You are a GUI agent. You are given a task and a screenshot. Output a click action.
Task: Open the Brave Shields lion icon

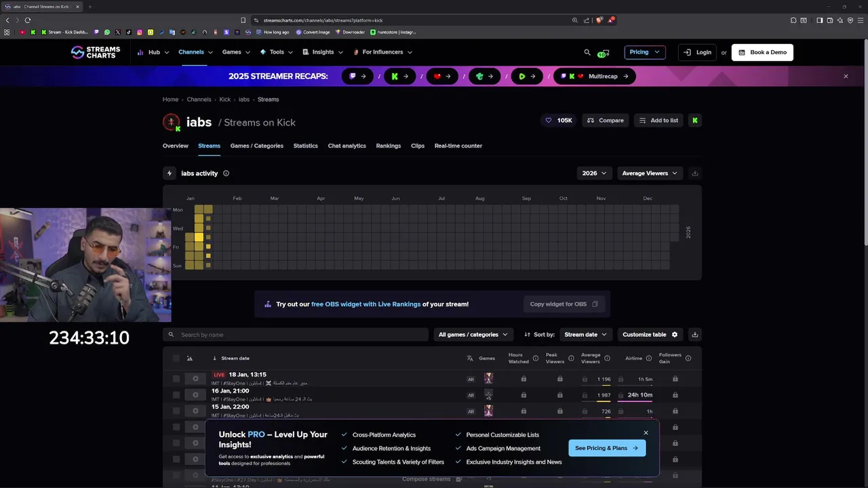coord(599,20)
